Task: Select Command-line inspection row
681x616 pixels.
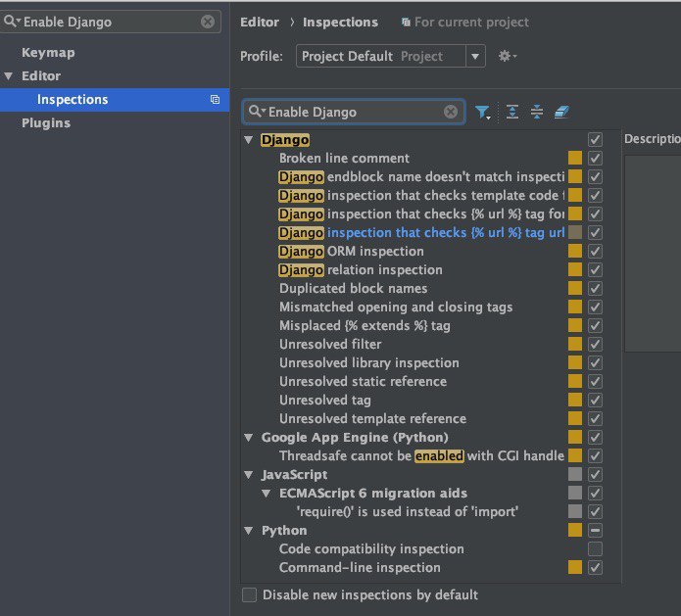Action: (x=360, y=567)
